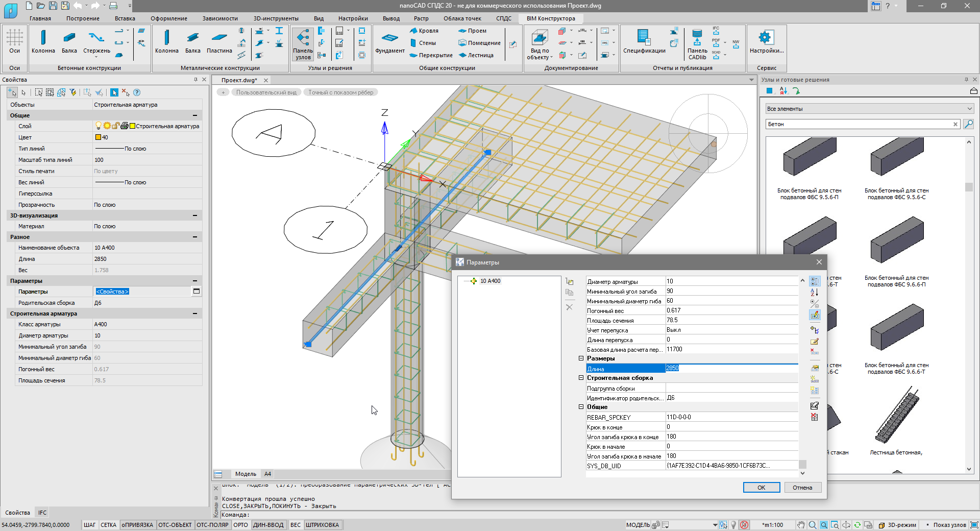The height and width of the screenshot is (531, 980).
Task: Collapse the Параметры properties section
Action: pyautogui.click(x=194, y=281)
